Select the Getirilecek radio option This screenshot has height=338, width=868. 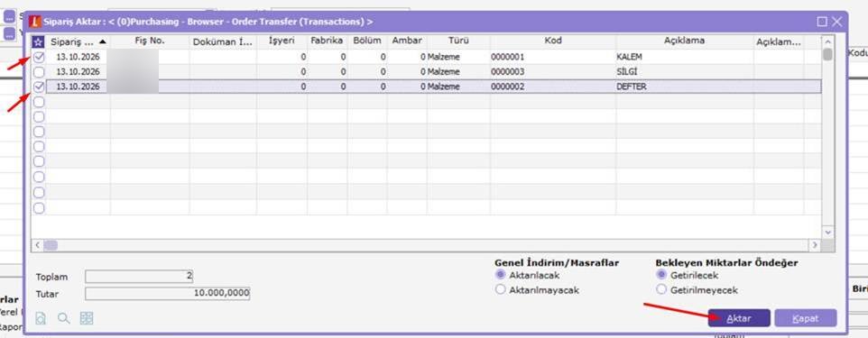coord(661,275)
